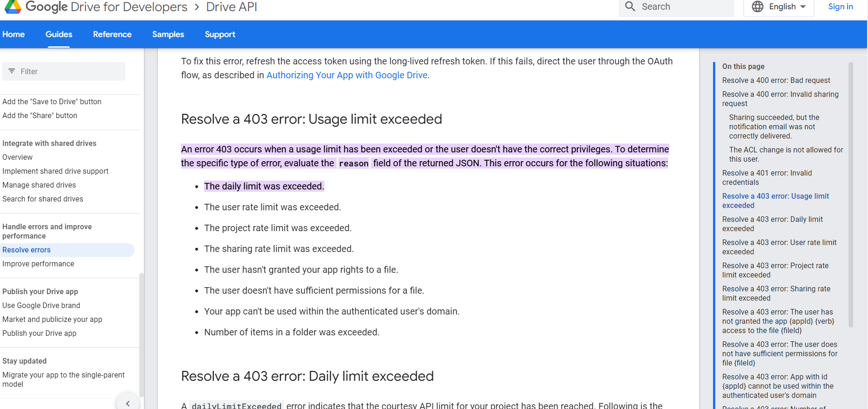
Task: Jump to 403 error: Daily limit exceeded
Action: 772,224
